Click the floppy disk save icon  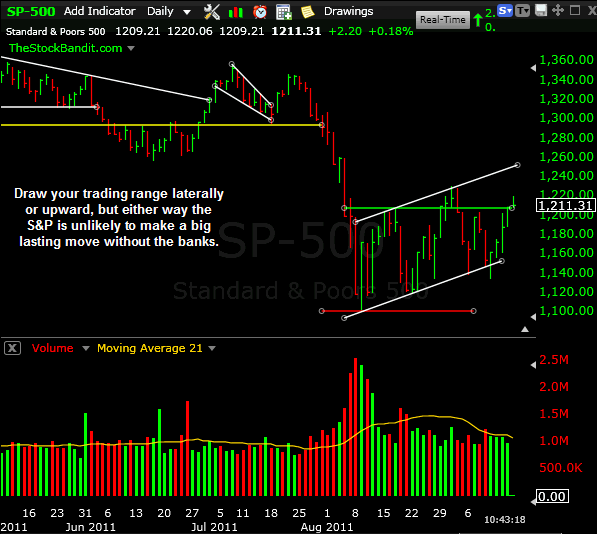541,10
